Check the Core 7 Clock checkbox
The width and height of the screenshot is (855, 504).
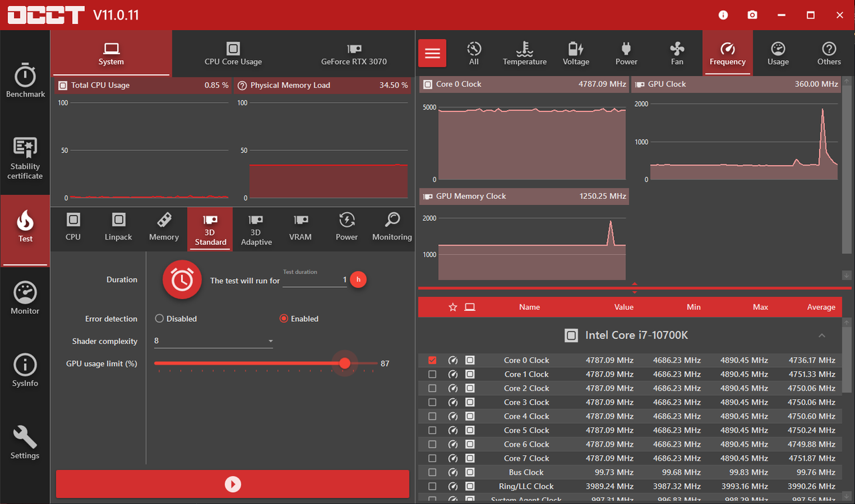pos(432,458)
